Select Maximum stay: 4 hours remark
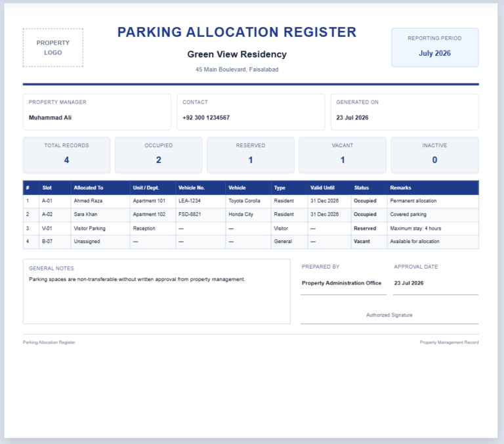The height and width of the screenshot is (444, 504). (x=415, y=229)
